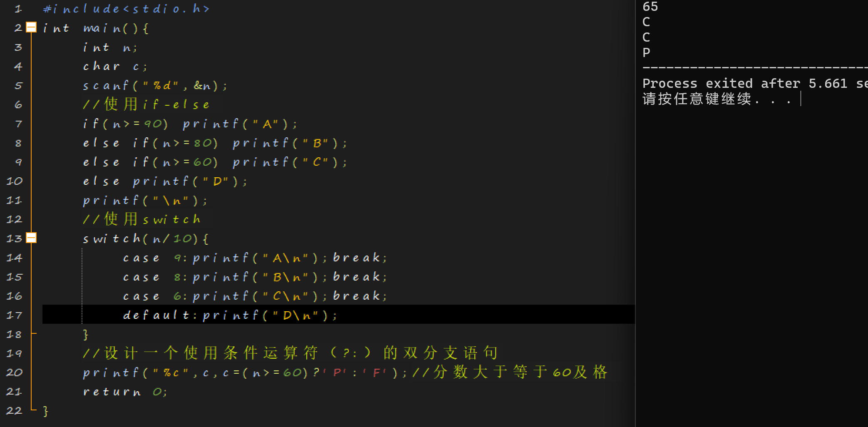The image size is (868, 427).
Task: Click the 'return 0;' statement
Action: pyautogui.click(x=125, y=392)
